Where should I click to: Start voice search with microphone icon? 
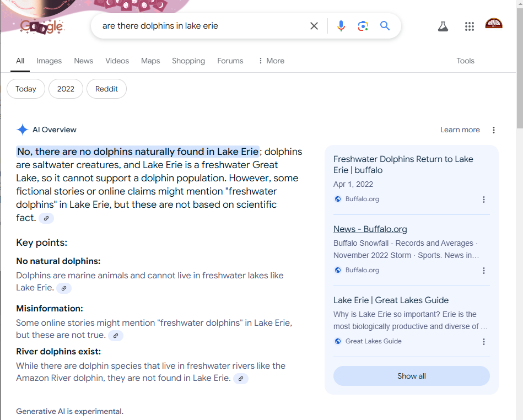(341, 26)
